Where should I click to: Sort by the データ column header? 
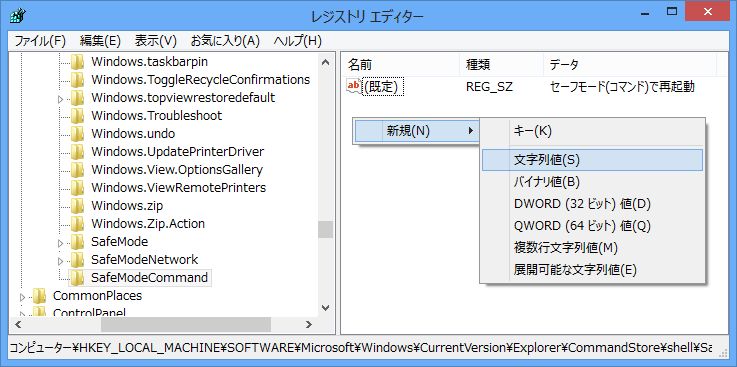pyautogui.click(x=630, y=64)
